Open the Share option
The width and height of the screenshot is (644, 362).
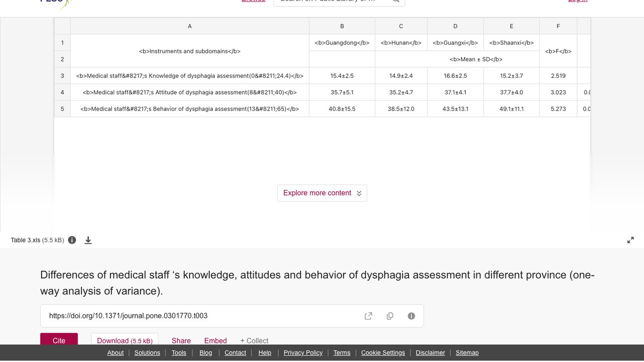click(181, 340)
